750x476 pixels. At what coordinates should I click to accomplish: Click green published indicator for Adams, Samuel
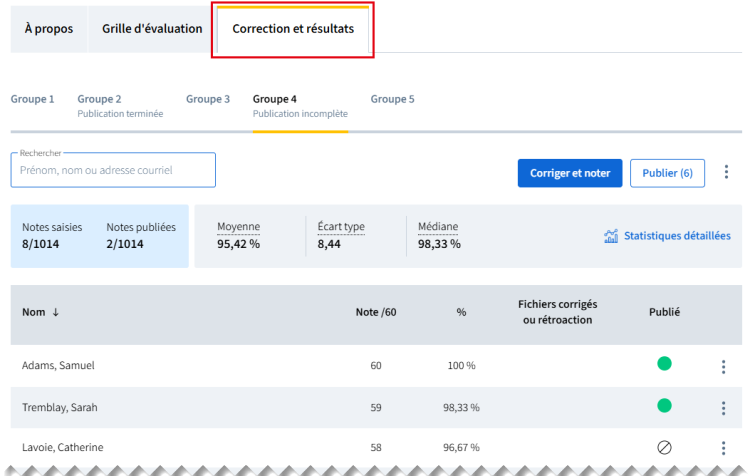pos(664,364)
